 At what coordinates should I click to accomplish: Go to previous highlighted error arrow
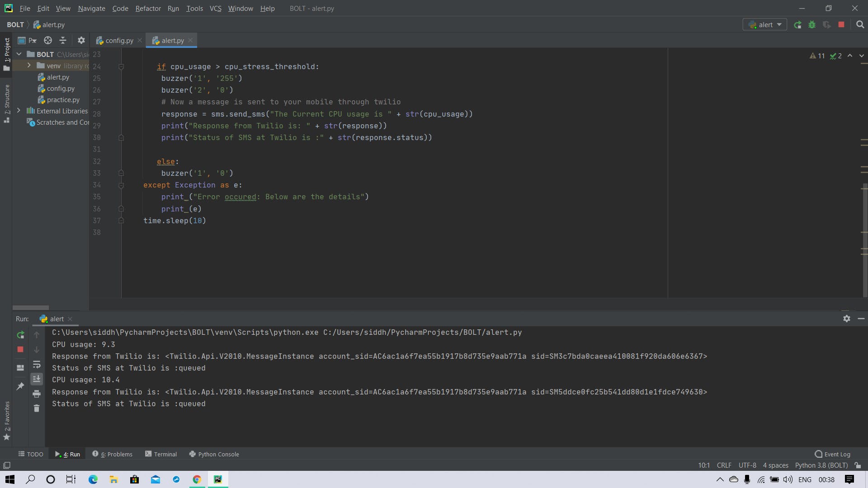850,56
